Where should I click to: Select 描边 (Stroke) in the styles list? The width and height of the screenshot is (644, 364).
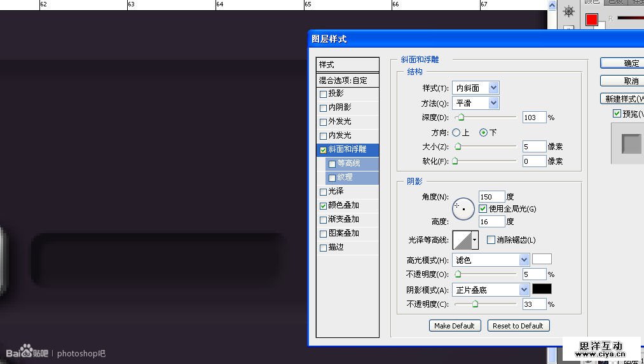[336, 248]
